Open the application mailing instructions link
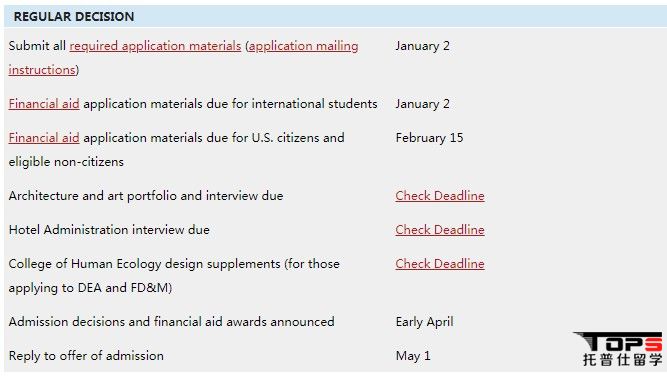 tap(303, 46)
